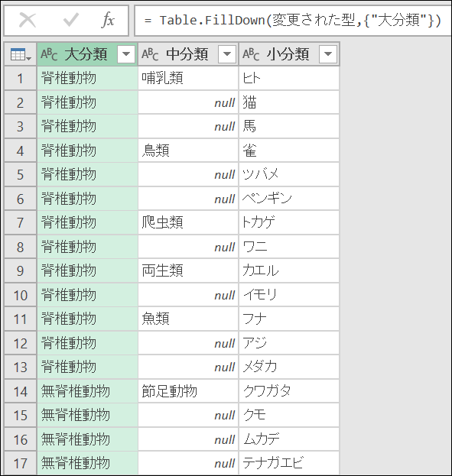
Task: Open the 大分類 column filter dropdown
Action: pyautogui.click(x=126, y=54)
